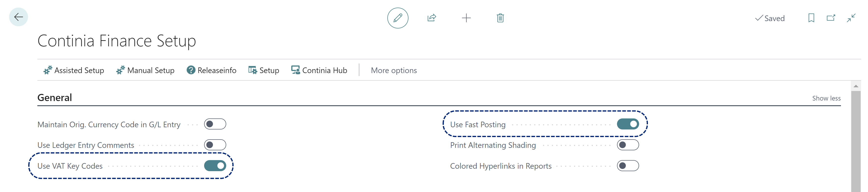Go back using the arrow button
Screen dimensions: 868x192
click(x=18, y=17)
